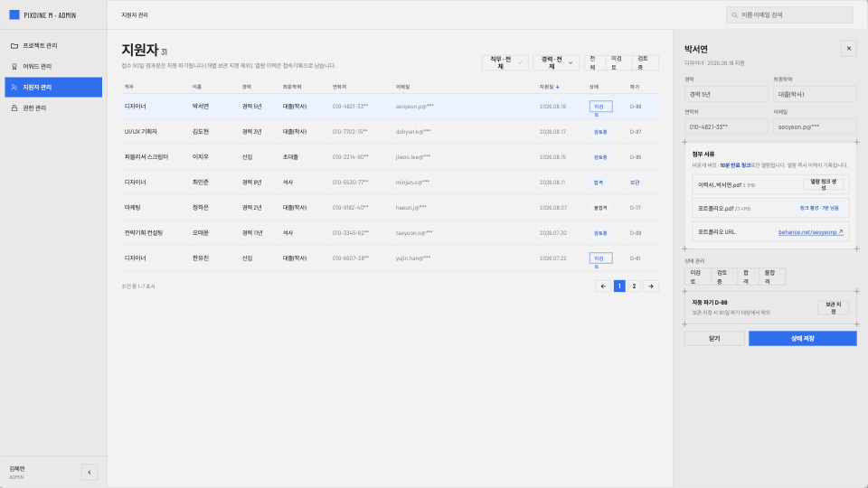868x488 pixels.
Task: Open the 경력·전체 filter dropdown
Action: (x=556, y=62)
